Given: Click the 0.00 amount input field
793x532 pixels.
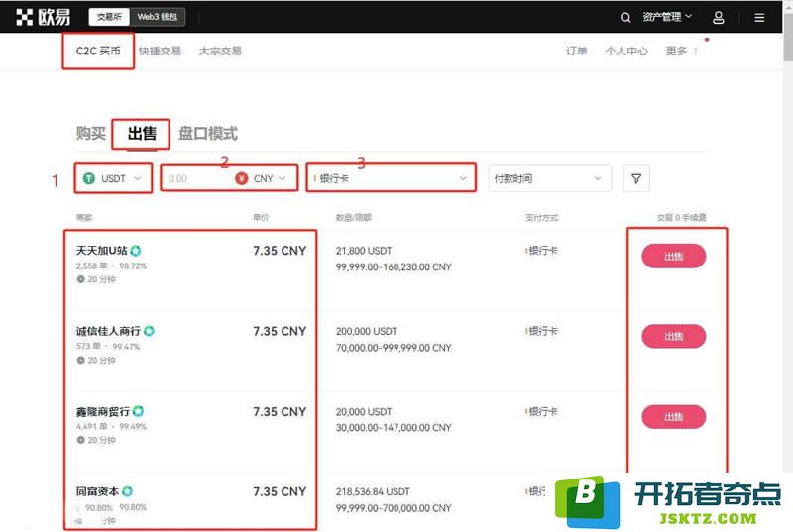Looking at the screenshot, I should [x=197, y=178].
